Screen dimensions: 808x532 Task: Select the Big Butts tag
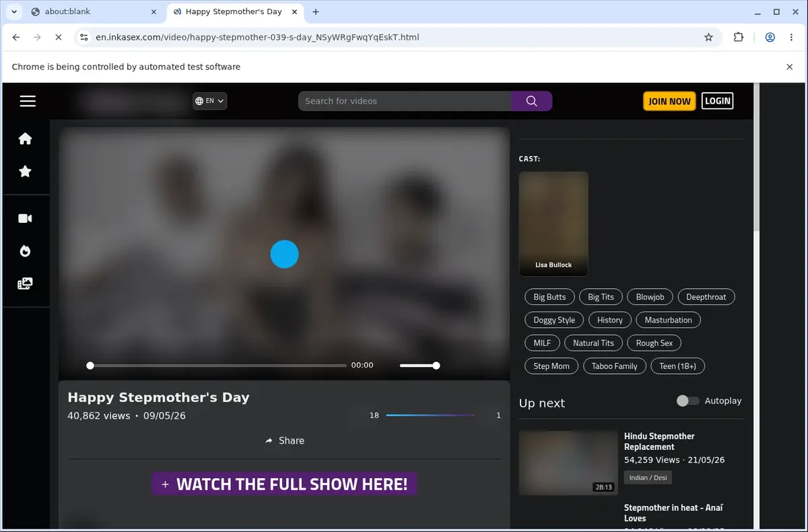[x=549, y=297]
